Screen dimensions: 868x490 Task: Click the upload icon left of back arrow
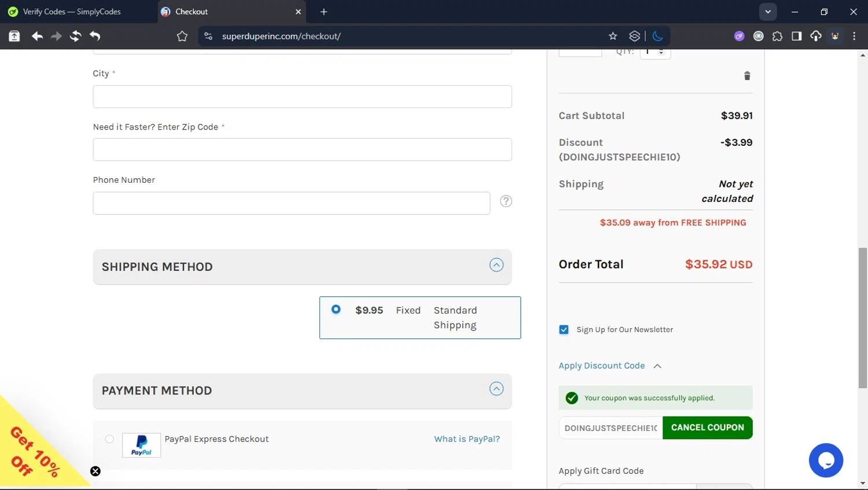(x=14, y=36)
